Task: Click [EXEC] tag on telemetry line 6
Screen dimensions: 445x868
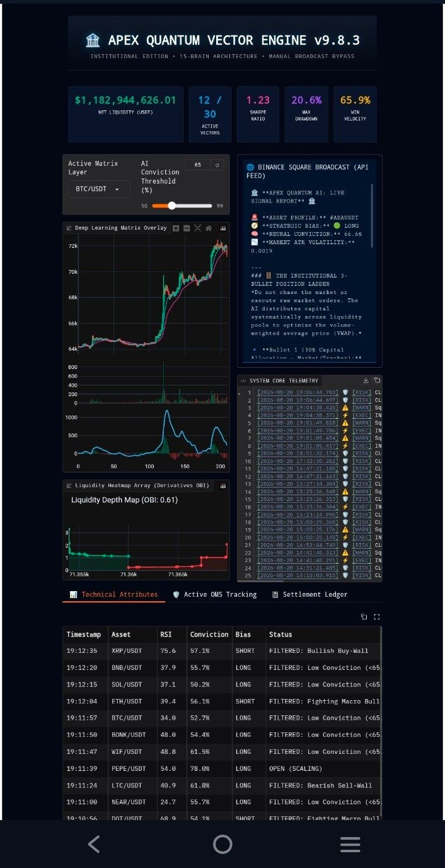Action: 362,430
